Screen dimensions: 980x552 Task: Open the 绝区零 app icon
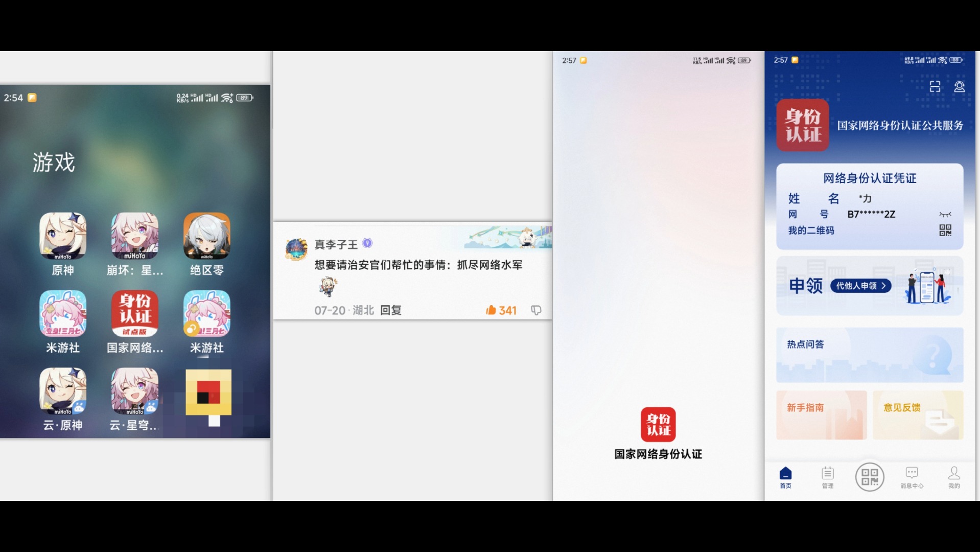point(207,236)
